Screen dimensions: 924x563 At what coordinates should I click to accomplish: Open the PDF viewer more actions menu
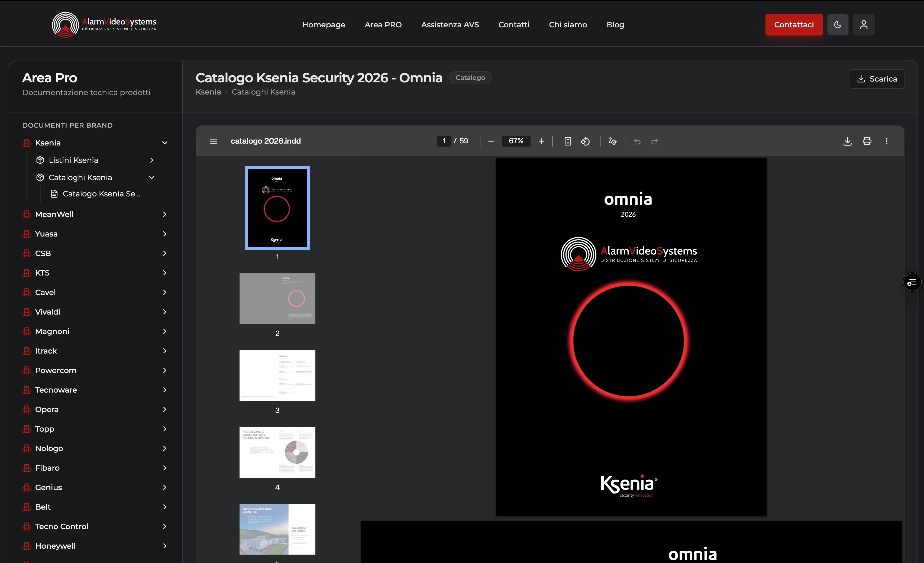click(886, 141)
